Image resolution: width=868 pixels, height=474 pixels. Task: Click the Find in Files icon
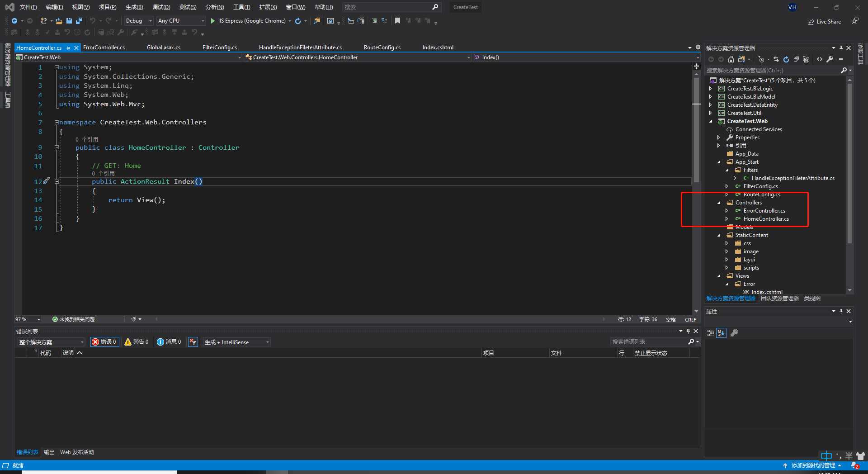pos(317,21)
